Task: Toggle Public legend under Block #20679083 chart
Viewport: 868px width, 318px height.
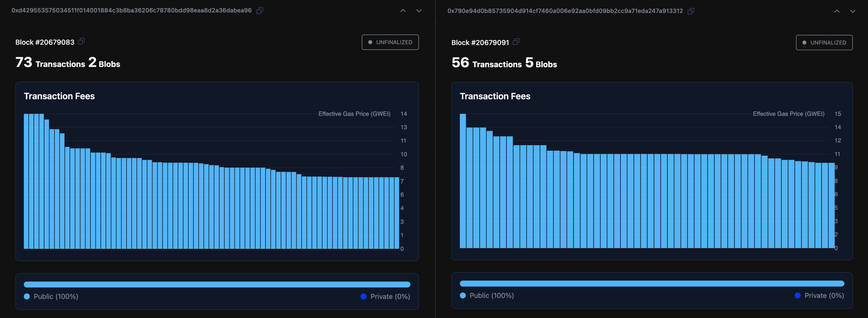Action: click(51, 296)
